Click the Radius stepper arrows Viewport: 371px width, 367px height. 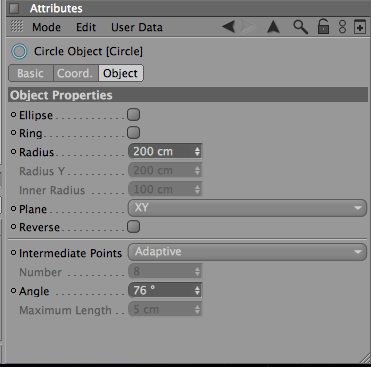pos(198,152)
